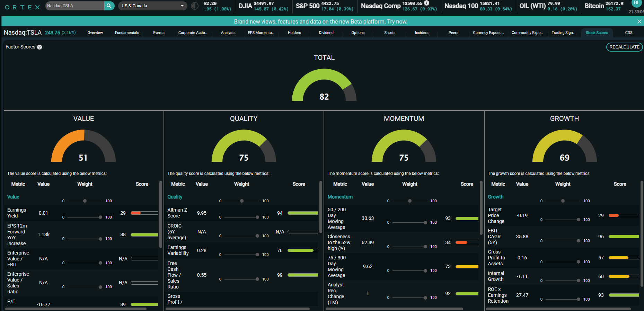This screenshot has width=644, height=311.
Task: Click the S&P 500 ticker quote
Action: [325, 6]
